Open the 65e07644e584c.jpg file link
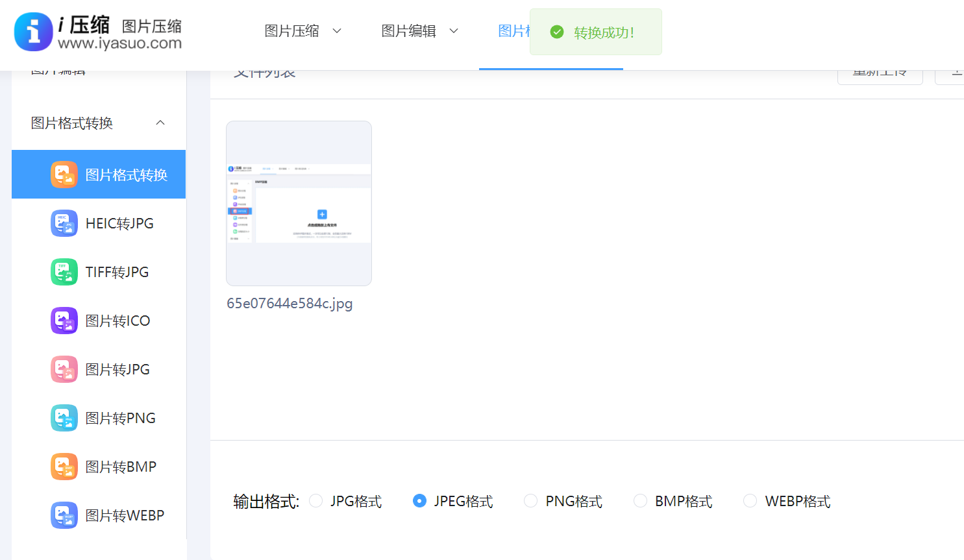 [290, 303]
